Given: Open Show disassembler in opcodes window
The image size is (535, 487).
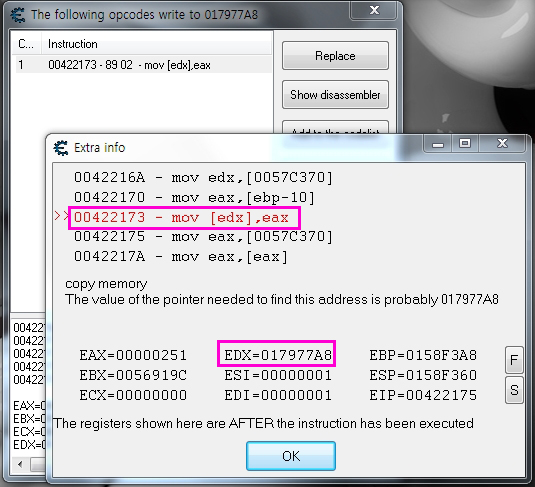Looking at the screenshot, I should click(x=335, y=95).
